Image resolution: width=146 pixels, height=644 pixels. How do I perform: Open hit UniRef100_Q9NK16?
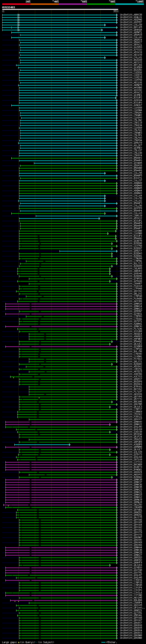coord(131,304)
